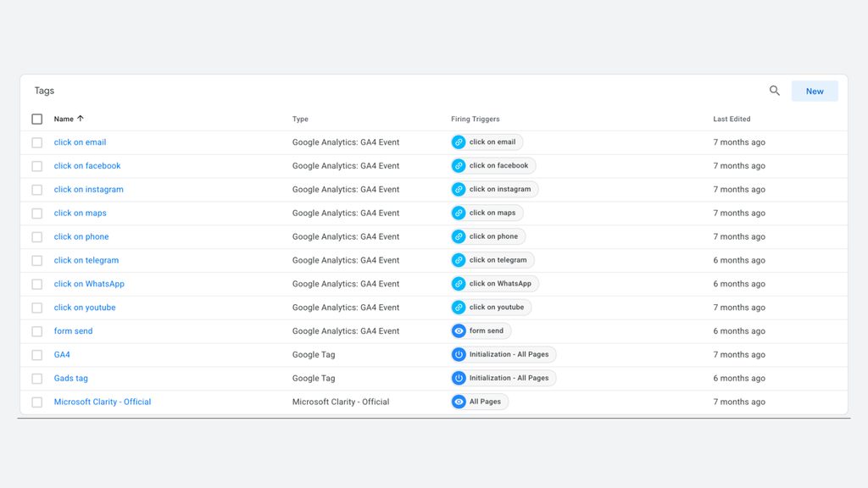
Task: Check the form send tag checkbox
Action: 37,331
